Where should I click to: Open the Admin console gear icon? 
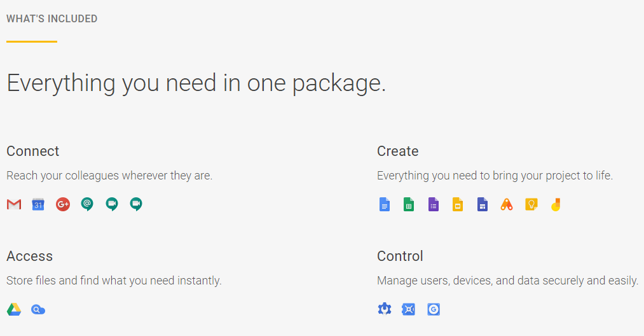pos(385,309)
